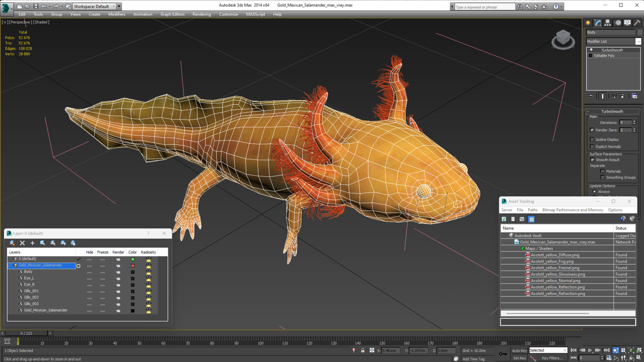The image size is (644, 362).
Task: Enable Separate by Materials checkbox
Action: pyautogui.click(x=602, y=171)
